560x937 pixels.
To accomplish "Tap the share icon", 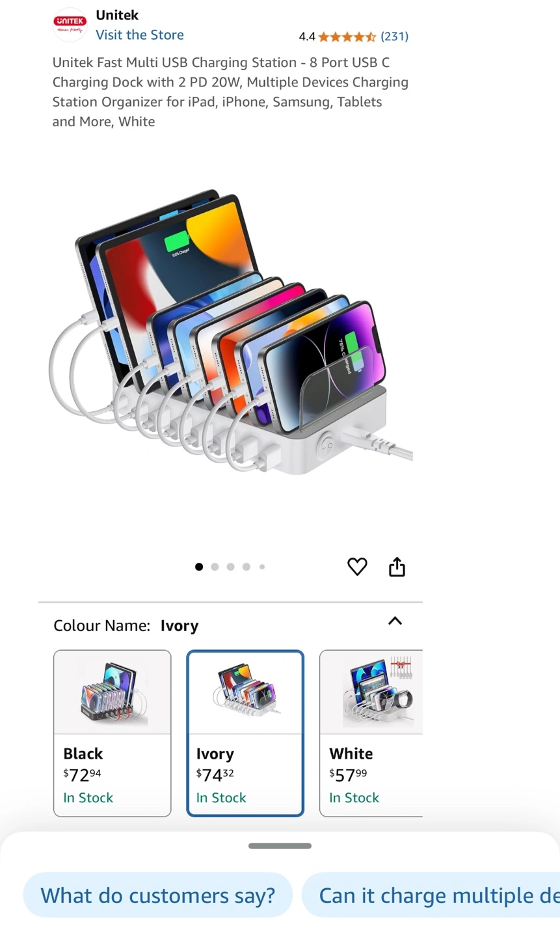I will [397, 567].
